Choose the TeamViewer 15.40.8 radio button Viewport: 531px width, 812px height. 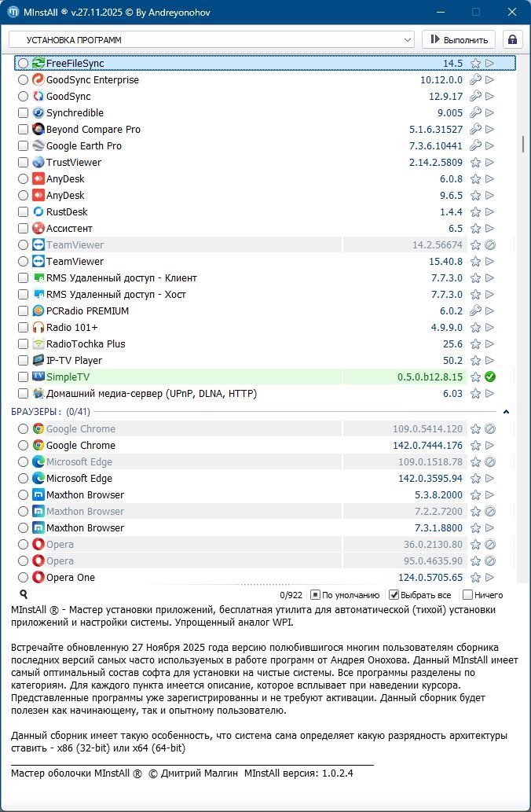(x=24, y=262)
